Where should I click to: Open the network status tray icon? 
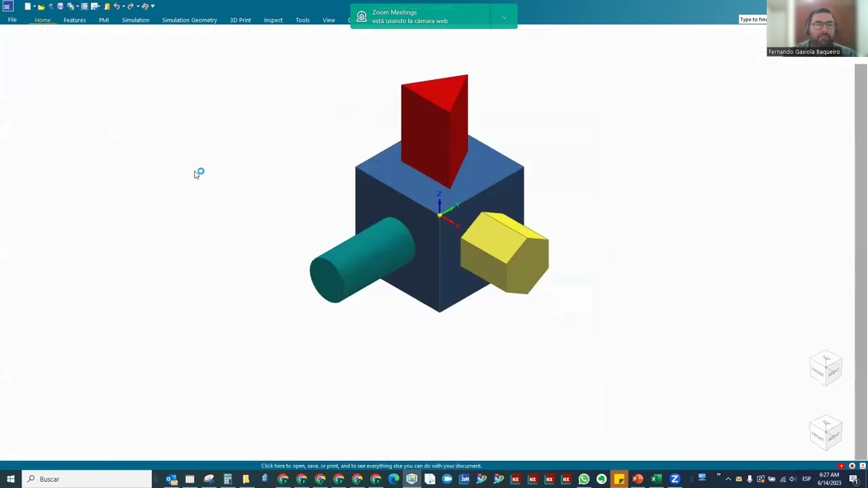tap(783, 479)
